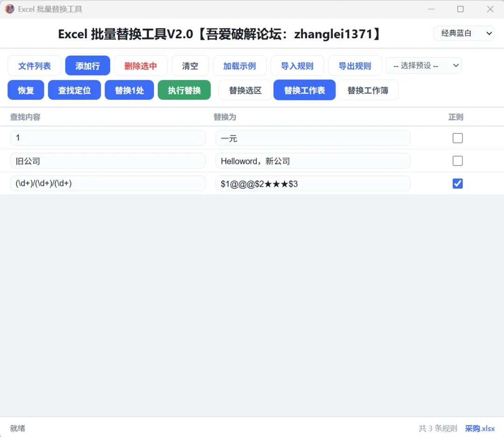504x437 pixels.
Task: Click the replace field '$1@@@$2★★★$3'
Action: [313, 183]
